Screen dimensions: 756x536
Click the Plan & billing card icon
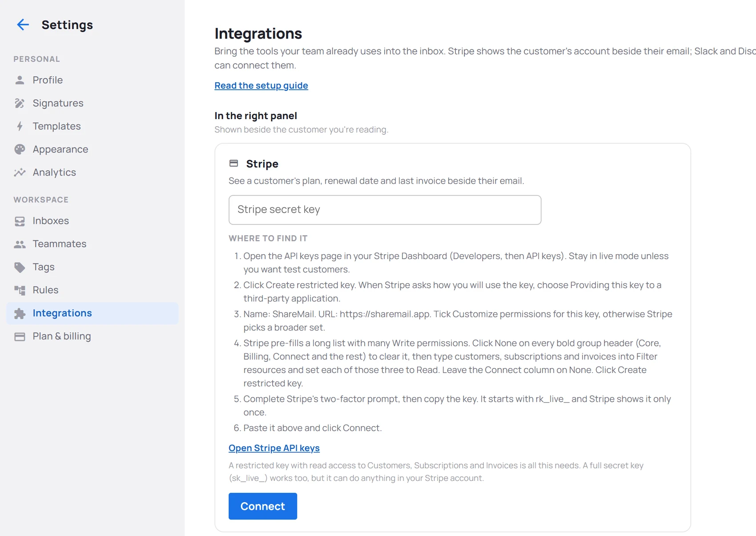pos(20,336)
